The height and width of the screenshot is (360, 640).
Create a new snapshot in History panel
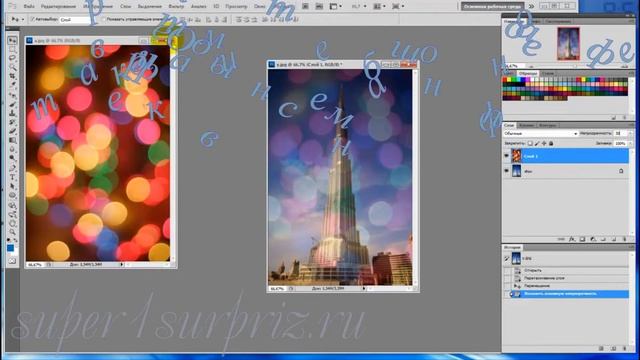tap(613, 349)
